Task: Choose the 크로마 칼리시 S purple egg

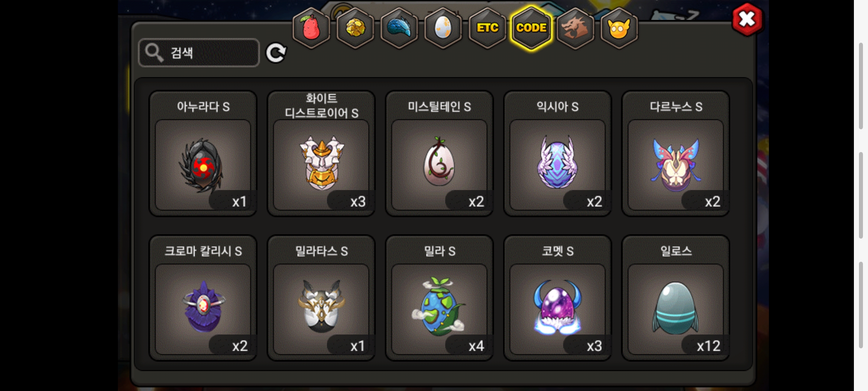Action: (x=203, y=298)
